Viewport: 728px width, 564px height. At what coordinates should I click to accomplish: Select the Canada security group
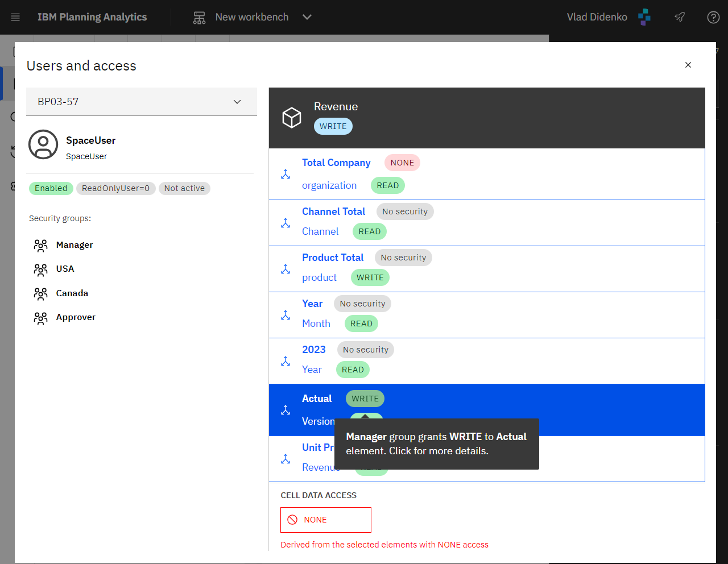(72, 293)
